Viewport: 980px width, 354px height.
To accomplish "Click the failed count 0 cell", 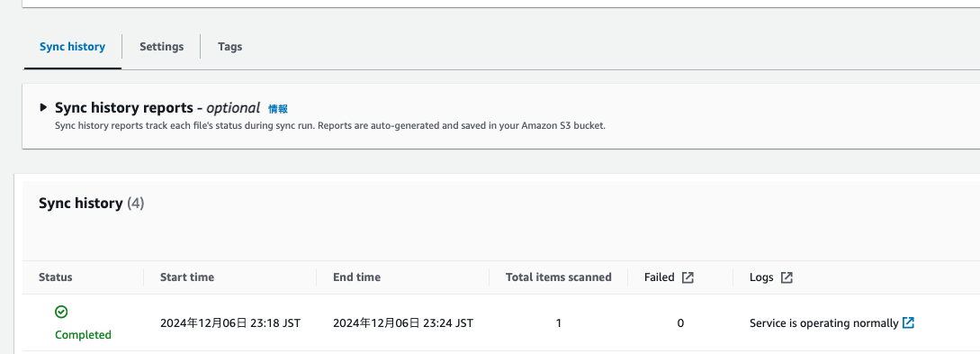I will click(680, 323).
